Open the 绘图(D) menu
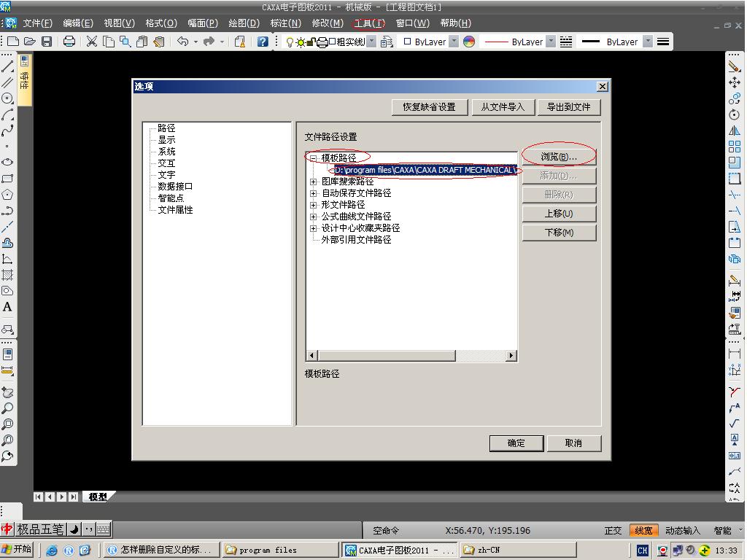Image resolution: width=747 pixels, height=560 pixels. pos(244,23)
